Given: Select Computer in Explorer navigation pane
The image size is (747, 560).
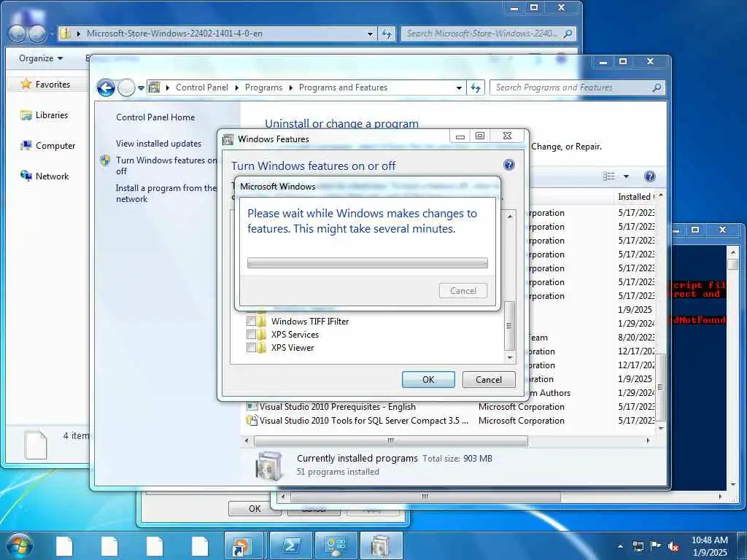Looking at the screenshot, I should (55, 146).
